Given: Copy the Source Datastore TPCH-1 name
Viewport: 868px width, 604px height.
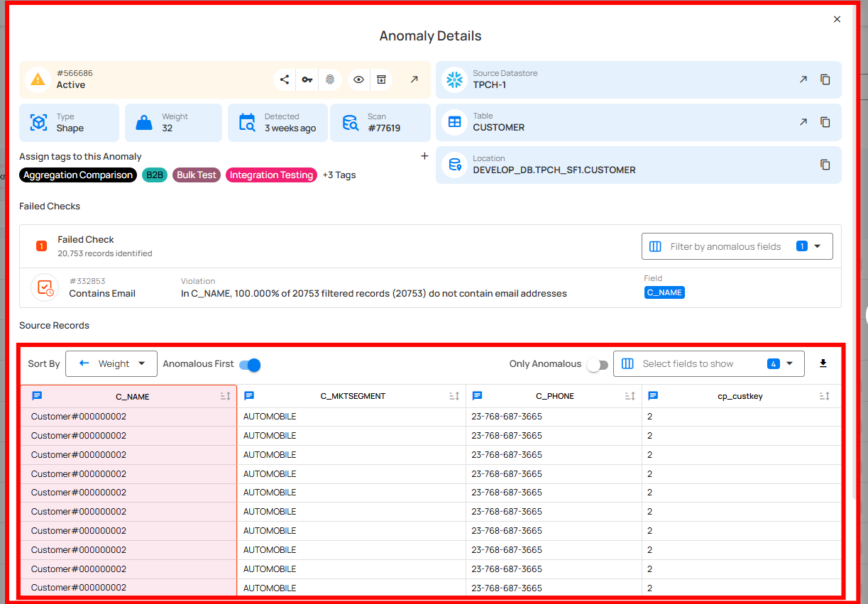Looking at the screenshot, I should [x=825, y=79].
